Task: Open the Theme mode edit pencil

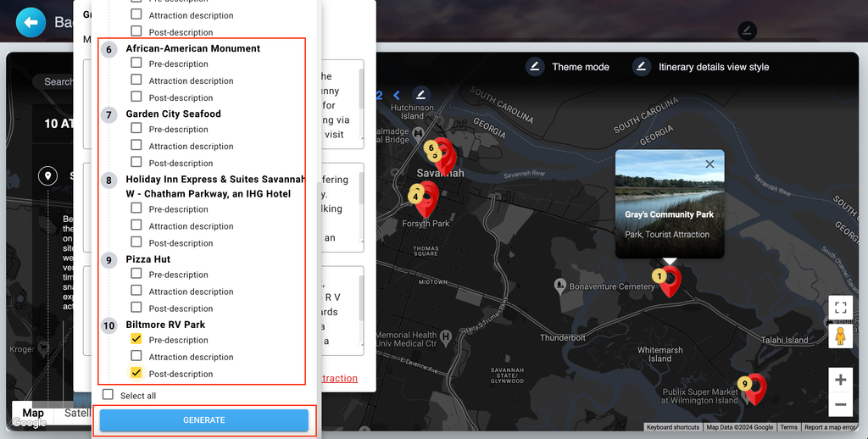Action: 535,66
